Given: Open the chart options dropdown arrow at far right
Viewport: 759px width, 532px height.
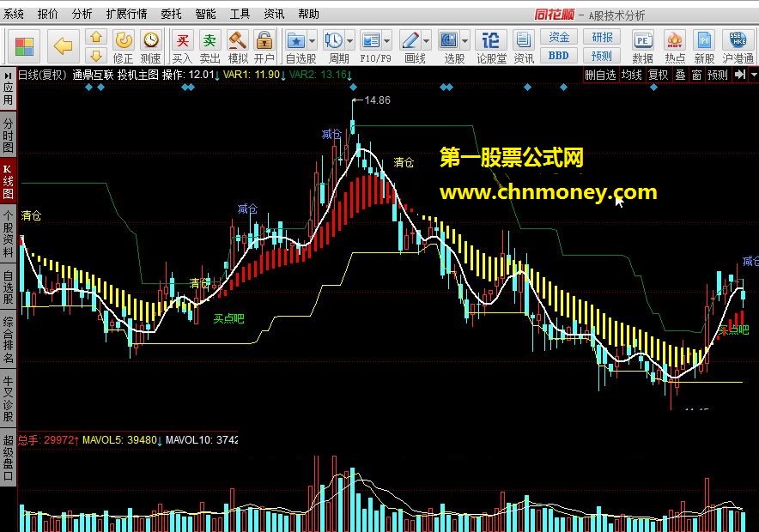Looking at the screenshot, I should (754, 75).
